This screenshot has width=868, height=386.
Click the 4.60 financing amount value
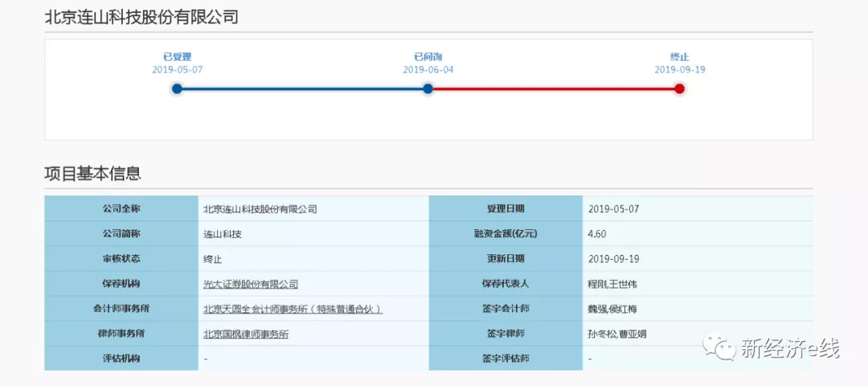coord(597,234)
